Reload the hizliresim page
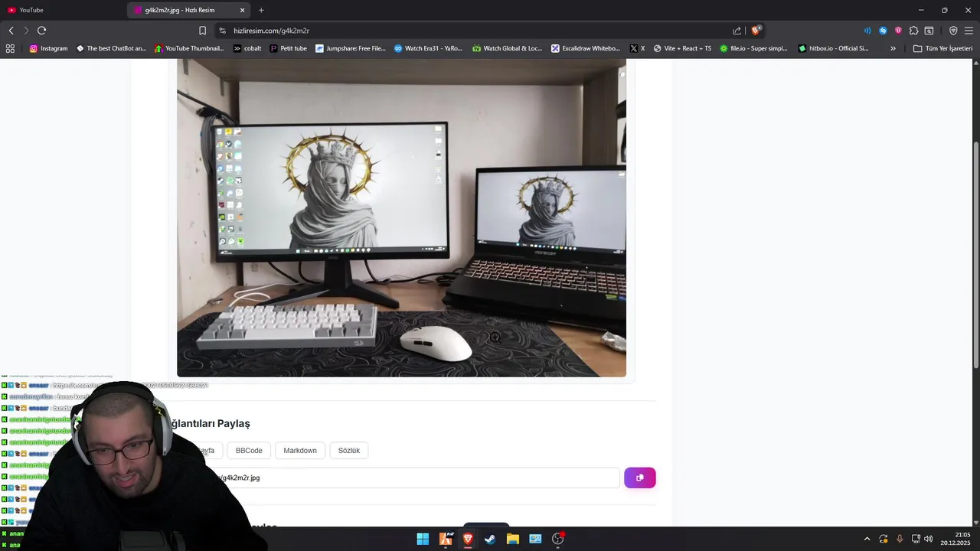Screen dimensions: 980x551 [41, 31]
